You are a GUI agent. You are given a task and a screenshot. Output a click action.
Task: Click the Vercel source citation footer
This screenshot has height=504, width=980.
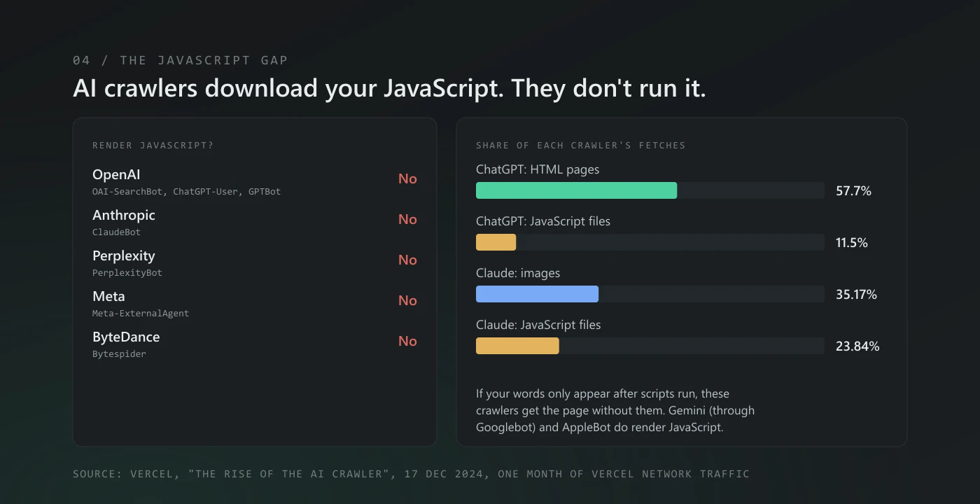411,474
